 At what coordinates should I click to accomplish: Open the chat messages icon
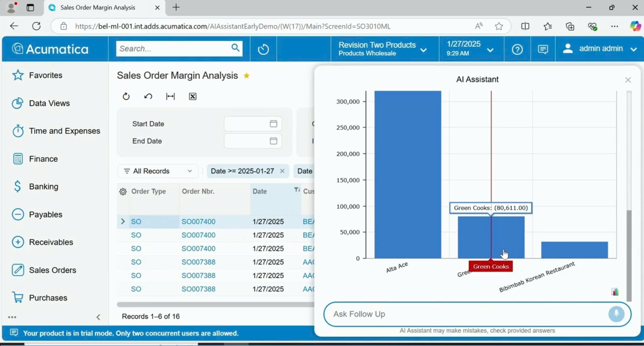click(543, 49)
